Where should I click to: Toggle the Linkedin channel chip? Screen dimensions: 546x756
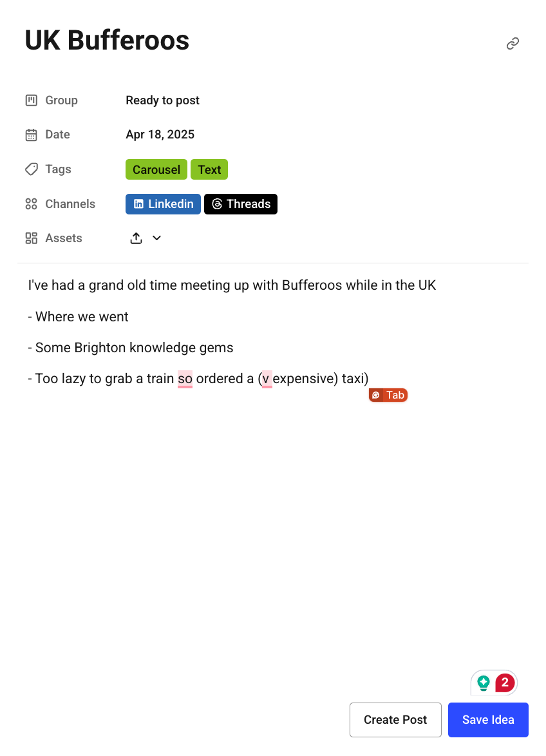coord(163,204)
